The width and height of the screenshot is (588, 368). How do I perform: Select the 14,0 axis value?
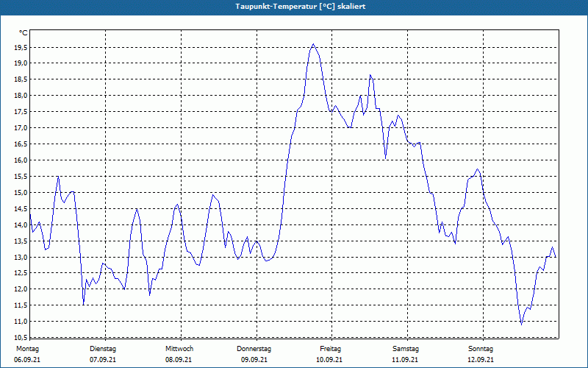(21, 224)
